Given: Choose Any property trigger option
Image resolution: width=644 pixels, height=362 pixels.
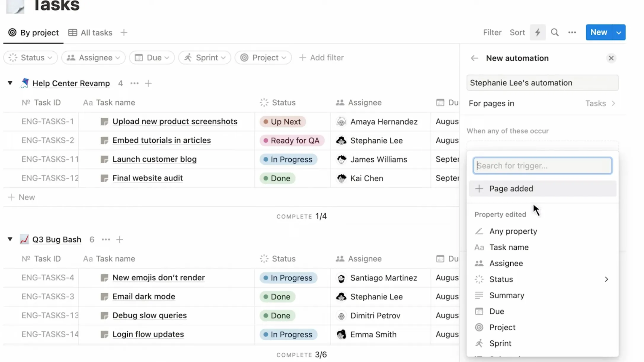Looking at the screenshot, I should pos(513,231).
